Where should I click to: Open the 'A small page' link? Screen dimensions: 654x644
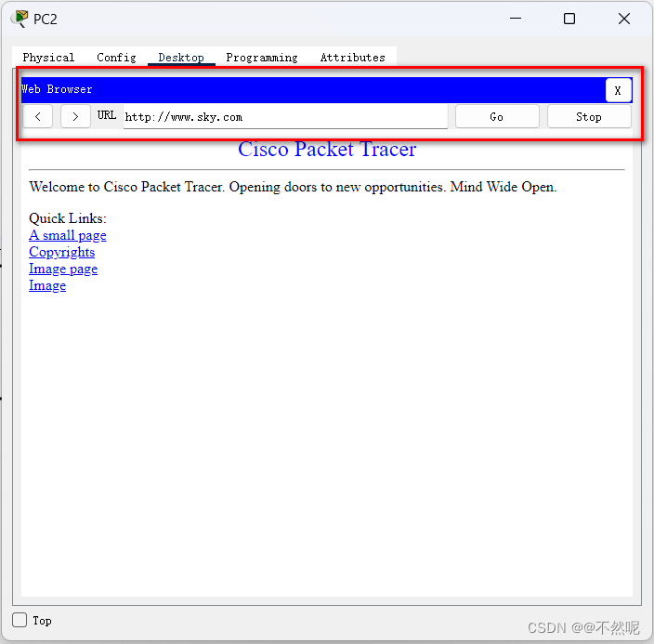[68, 235]
